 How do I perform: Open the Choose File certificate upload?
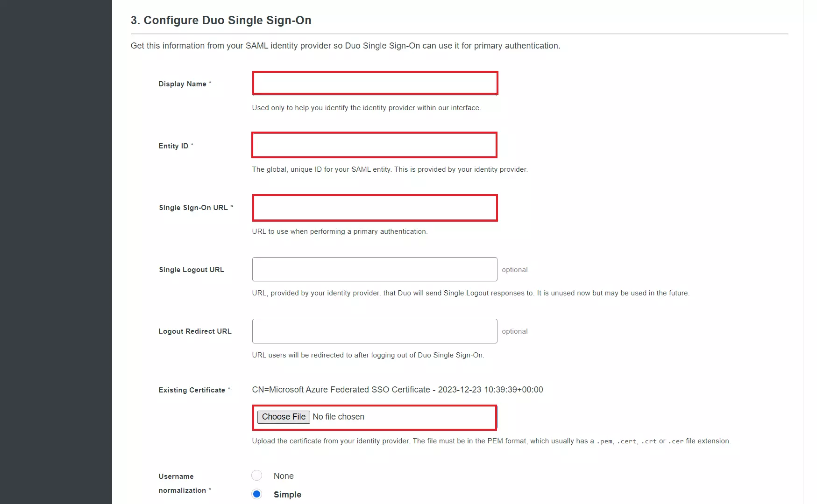pyautogui.click(x=284, y=417)
